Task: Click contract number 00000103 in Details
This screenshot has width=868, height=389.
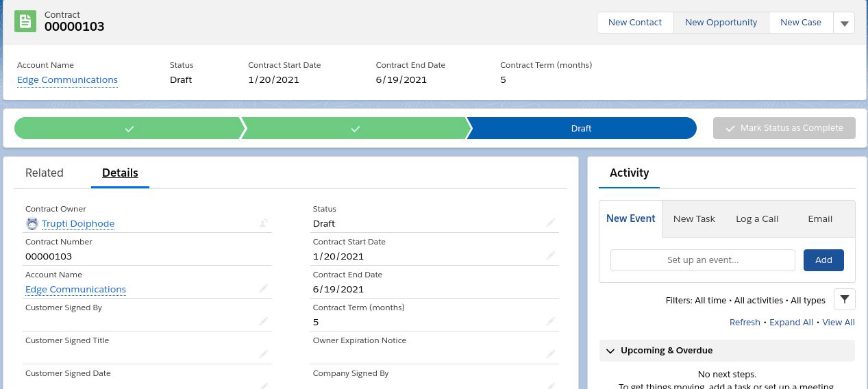Action: pyautogui.click(x=49, y=256)
